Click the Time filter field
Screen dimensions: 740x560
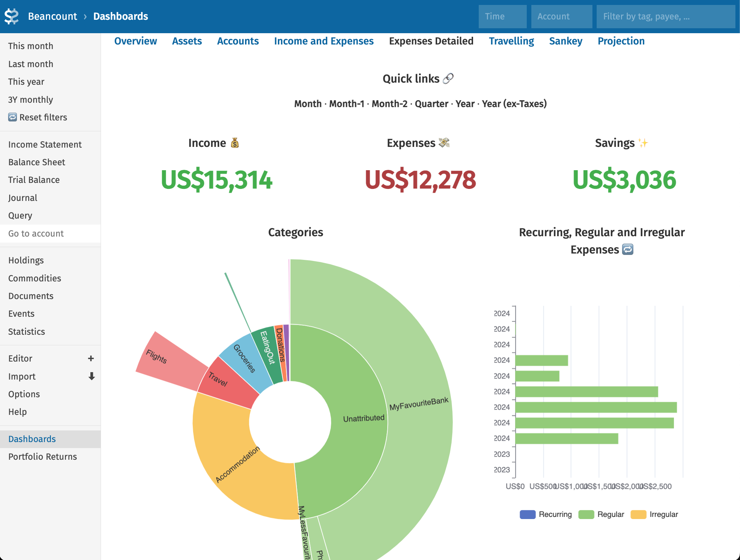pos(502,17)
